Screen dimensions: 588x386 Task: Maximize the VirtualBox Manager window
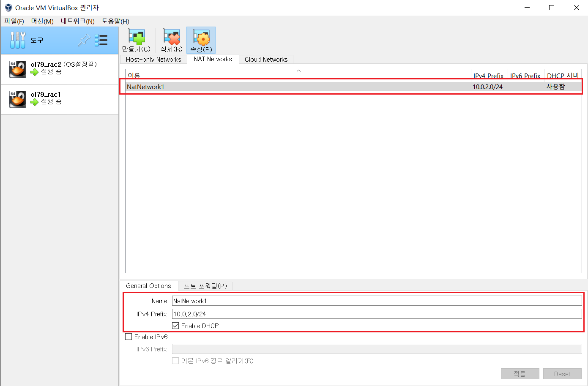pos(552,8)
